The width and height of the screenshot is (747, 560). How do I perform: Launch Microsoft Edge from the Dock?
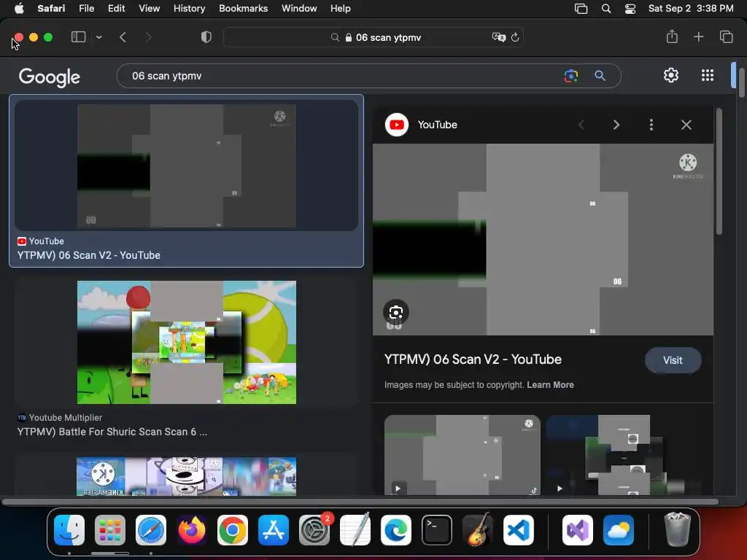396,530
